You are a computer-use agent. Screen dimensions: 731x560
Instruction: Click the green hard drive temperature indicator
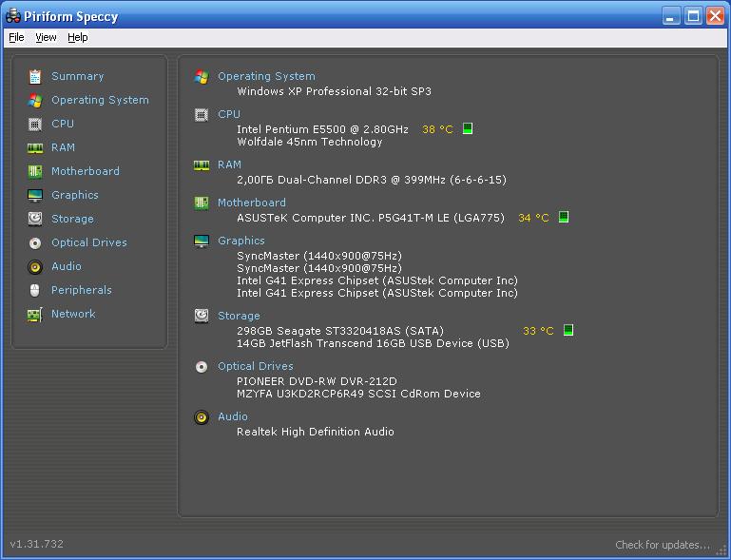568,331
